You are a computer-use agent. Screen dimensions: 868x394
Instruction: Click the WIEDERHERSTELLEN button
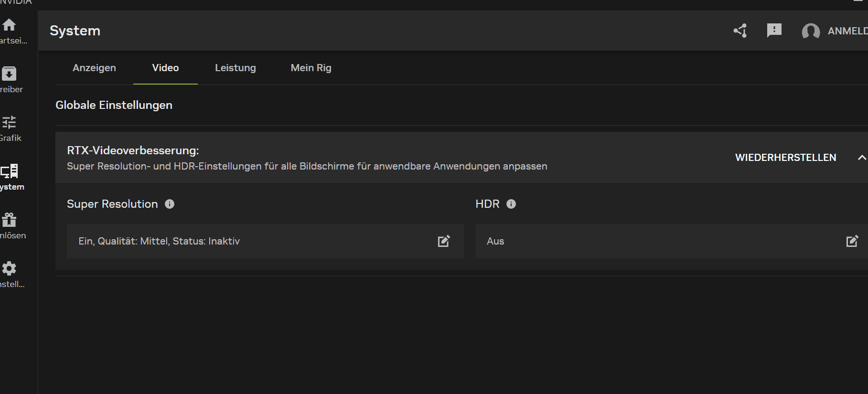pos(785,158)
